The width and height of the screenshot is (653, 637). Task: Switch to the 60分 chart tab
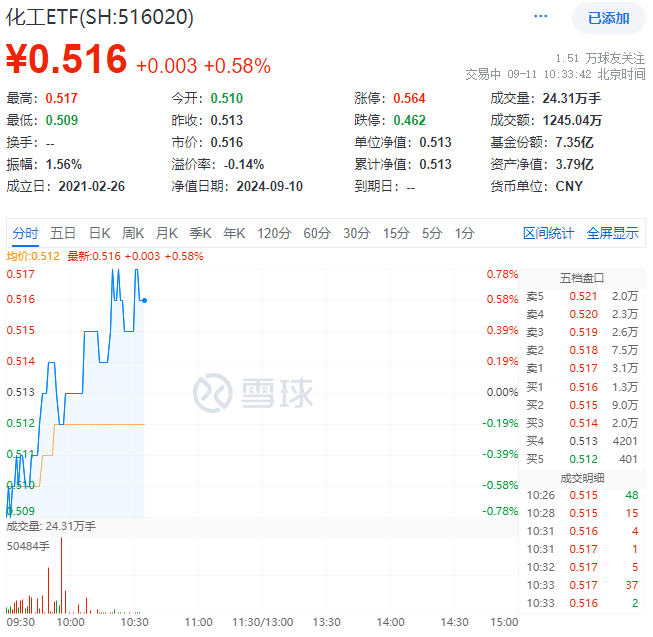(x=317, y=233)
